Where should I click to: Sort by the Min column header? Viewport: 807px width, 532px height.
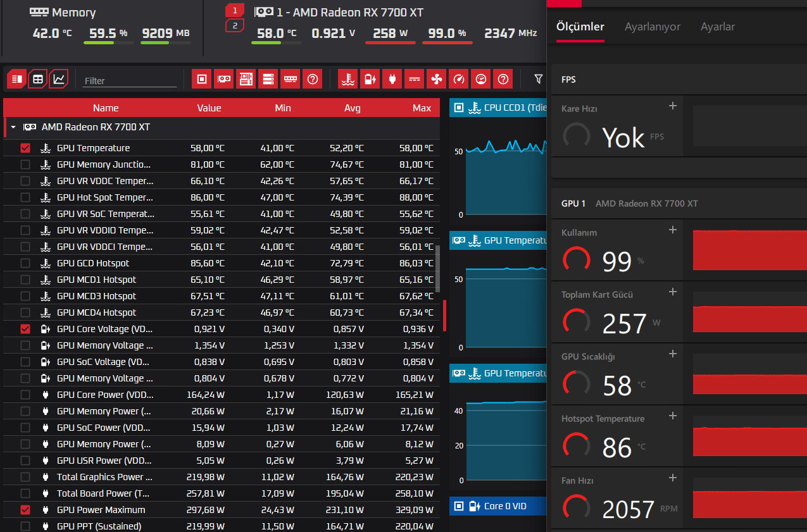coord(283,108)
